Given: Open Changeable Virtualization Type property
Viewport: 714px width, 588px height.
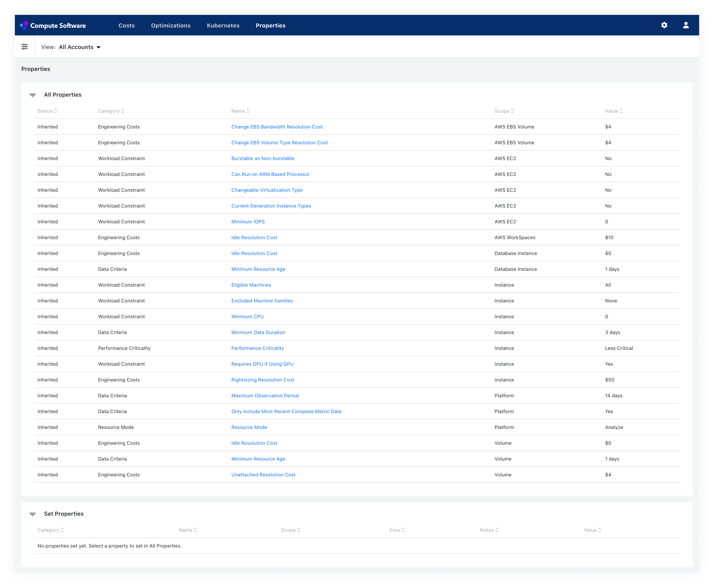Looking at the screenshot, I should click(x=267, y=190).
